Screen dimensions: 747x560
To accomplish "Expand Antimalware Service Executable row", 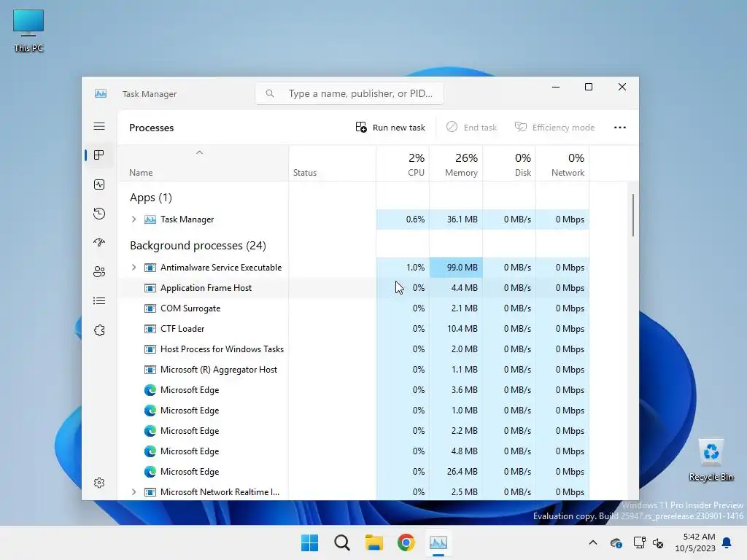I will tap(134, 267).
